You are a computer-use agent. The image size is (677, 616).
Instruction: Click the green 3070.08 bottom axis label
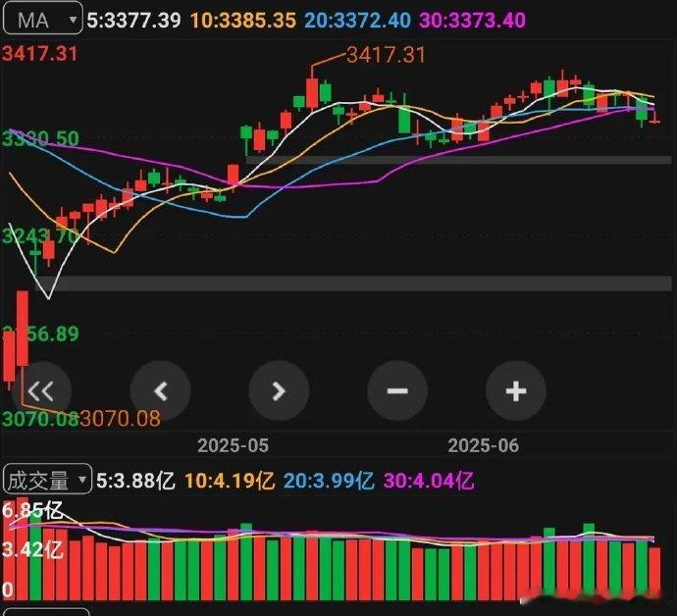point(41,419)
